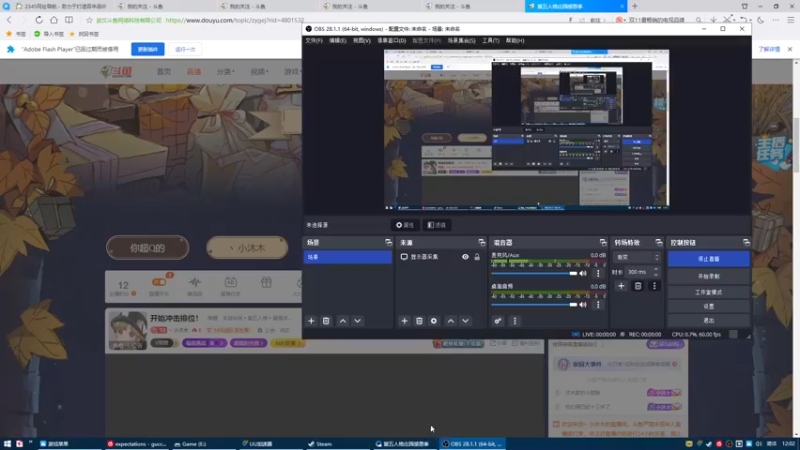The width and height of the screenshot is (800, 450).
Task: Click the 300 ms duration field
Action: click(639, 272)
